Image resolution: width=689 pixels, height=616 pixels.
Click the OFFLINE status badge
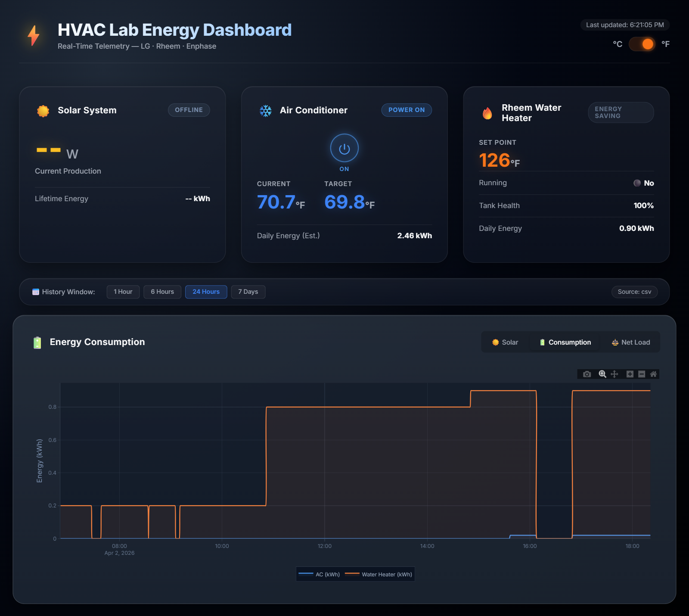(189, 110)
